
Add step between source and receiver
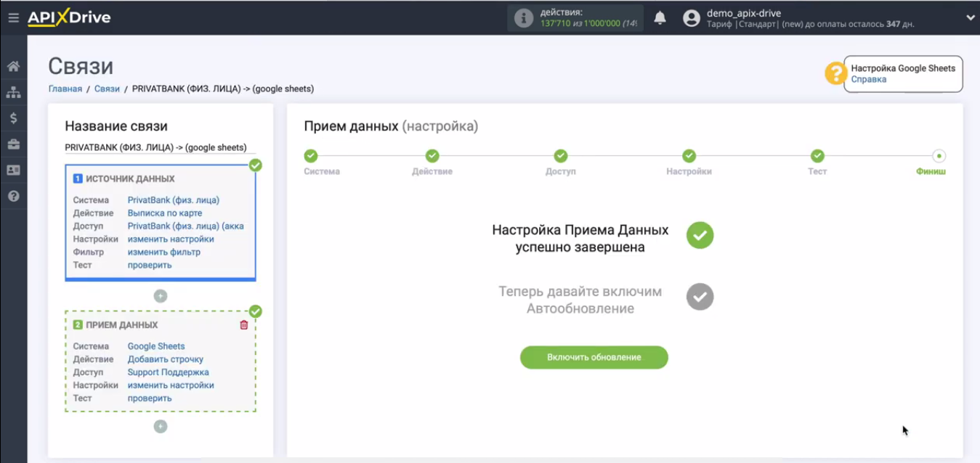pyautogui.click(x=161, y=296)
